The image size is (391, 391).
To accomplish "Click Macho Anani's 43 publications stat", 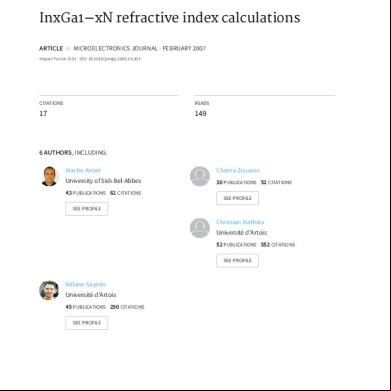I will (x=85, y=193).
